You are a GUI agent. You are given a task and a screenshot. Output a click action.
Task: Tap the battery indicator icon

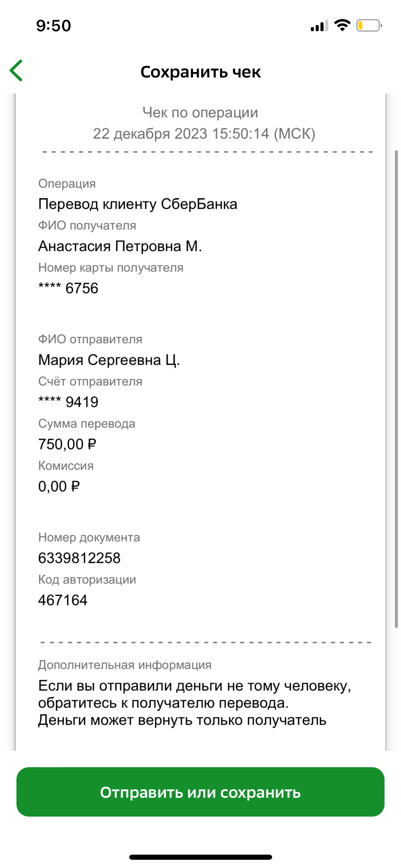(x=369, y=25)
